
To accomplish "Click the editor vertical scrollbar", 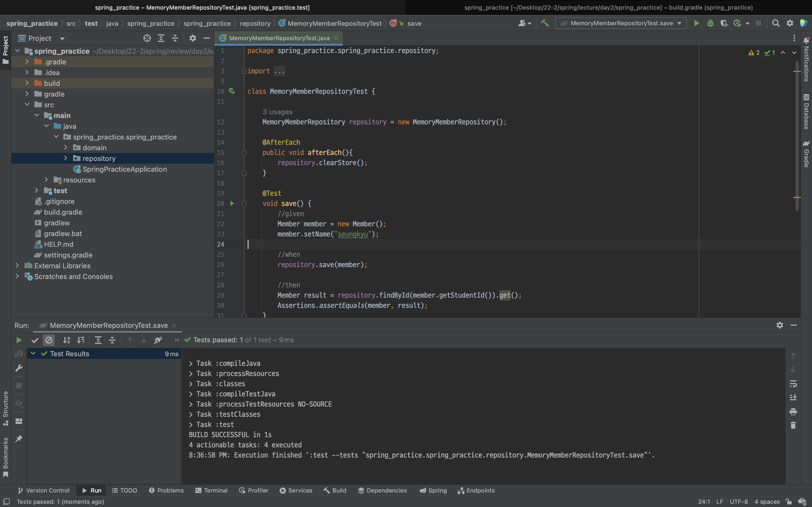I will 797,134.
